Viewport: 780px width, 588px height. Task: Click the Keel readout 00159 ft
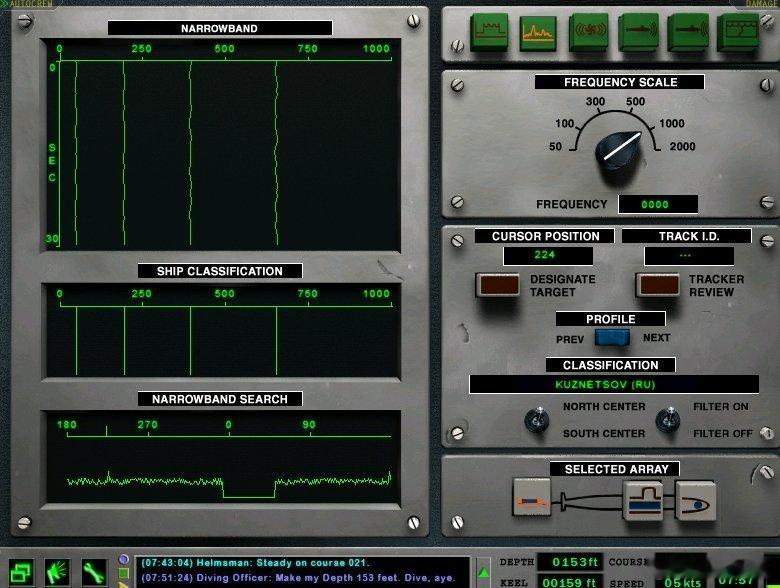pos(571,582)
